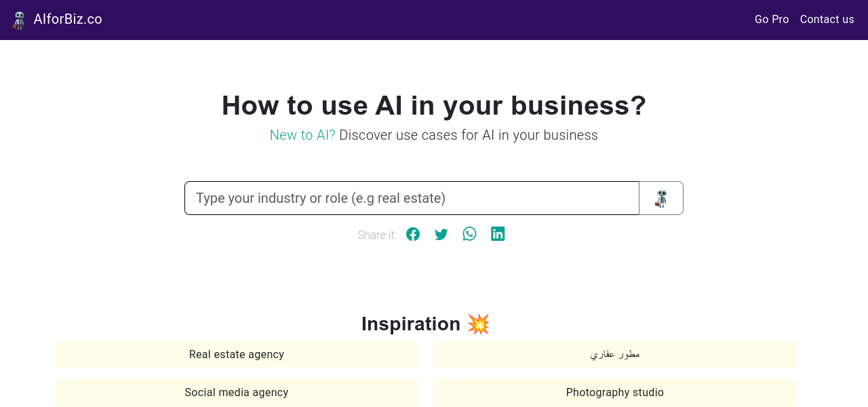Go to Contact us

[x=827, y=19]
